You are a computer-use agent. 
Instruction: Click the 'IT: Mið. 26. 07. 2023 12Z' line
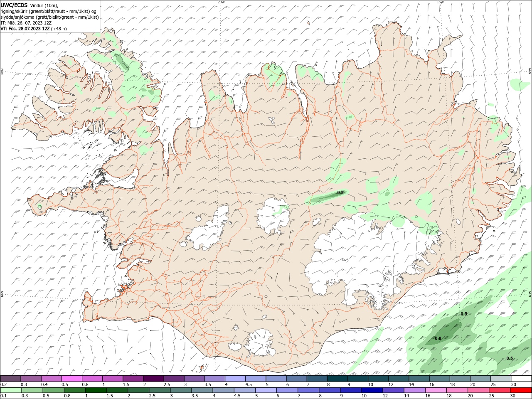pos(26,23)
